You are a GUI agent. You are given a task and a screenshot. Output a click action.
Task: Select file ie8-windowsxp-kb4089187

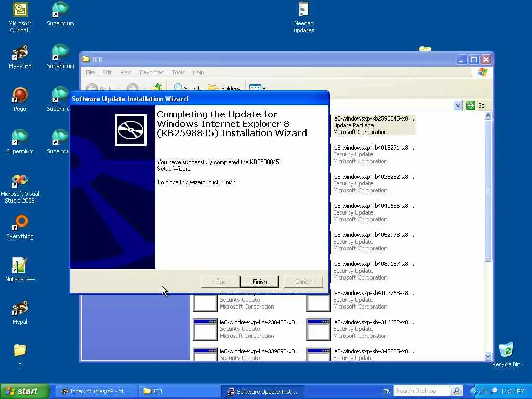[x=373, y=271]
